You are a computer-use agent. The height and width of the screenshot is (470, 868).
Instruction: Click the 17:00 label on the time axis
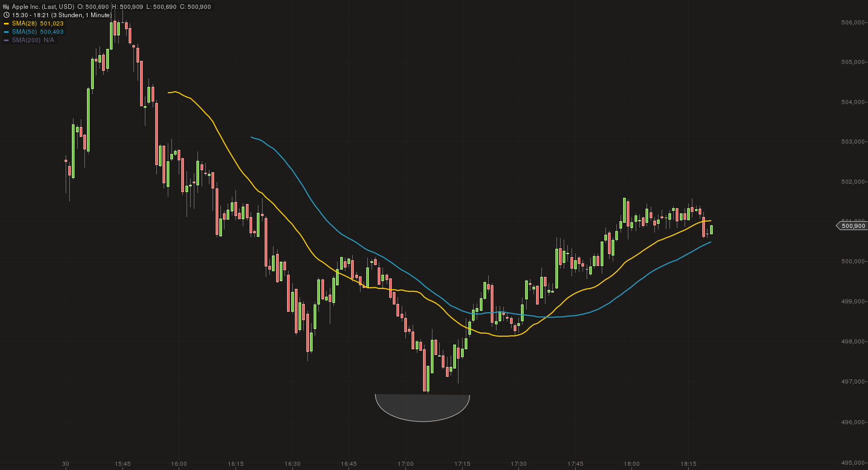405,464
